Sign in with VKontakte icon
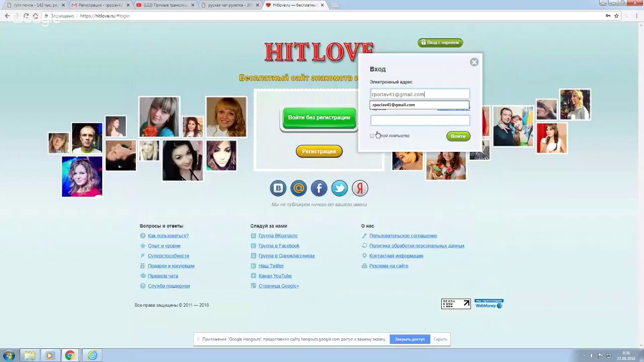The height and width of the screenshot is (362, 644). point(278,189)
